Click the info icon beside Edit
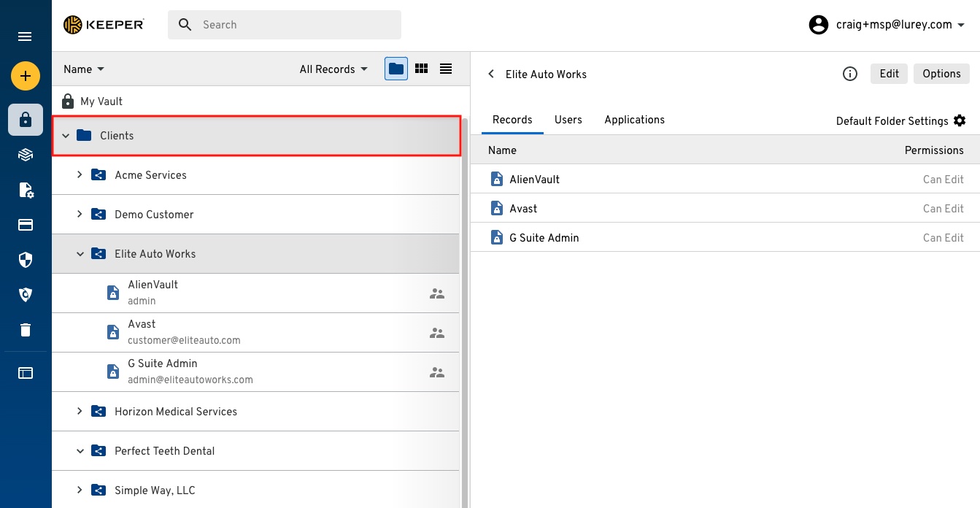 [x=849, y=74]
